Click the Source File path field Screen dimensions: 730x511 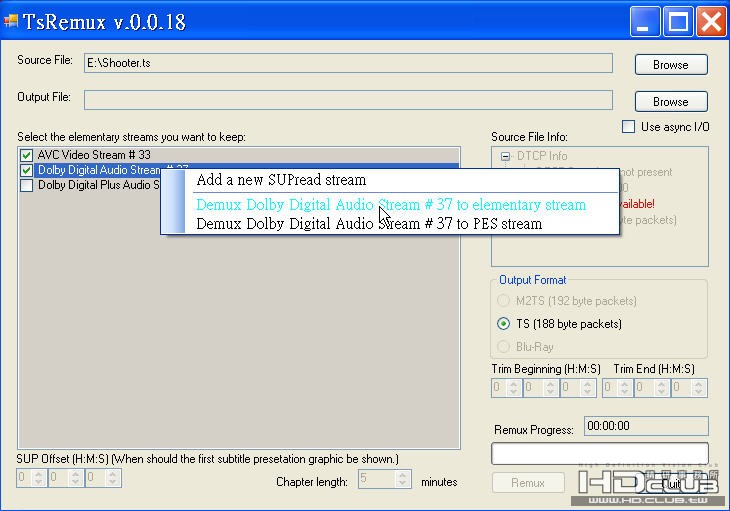click(x=348, y=63)
